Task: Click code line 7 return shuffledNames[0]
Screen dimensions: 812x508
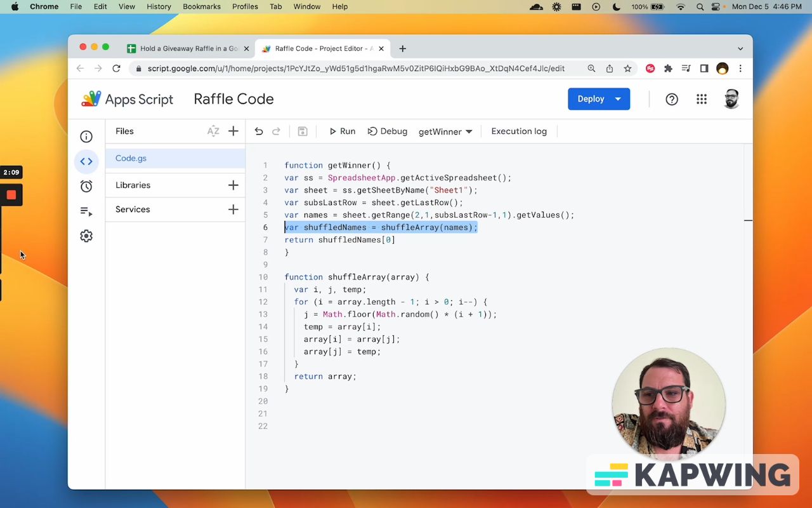Action: click(x=339, y=240)
